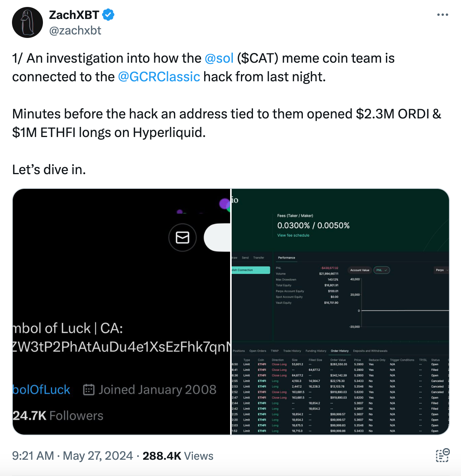Click the calendar icon beside Joined date
Screen dimensions: 461x476
[89, 390]
